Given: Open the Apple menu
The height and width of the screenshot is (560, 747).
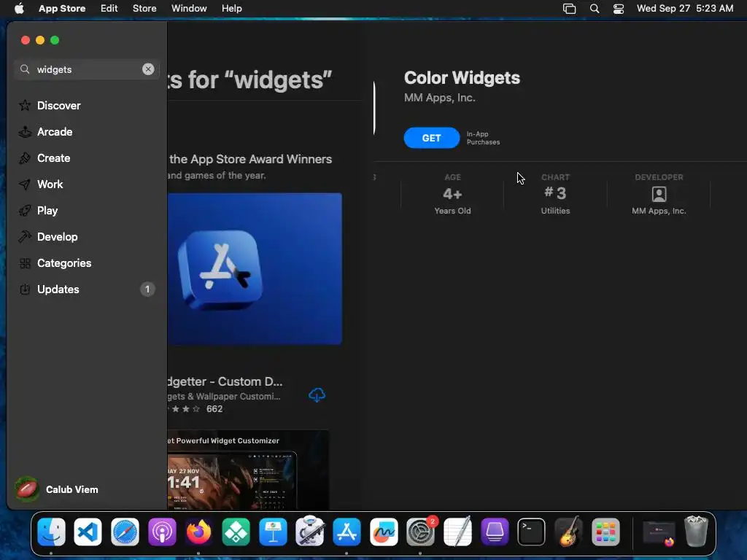Looking at the screenshot, I should [19, 8].
